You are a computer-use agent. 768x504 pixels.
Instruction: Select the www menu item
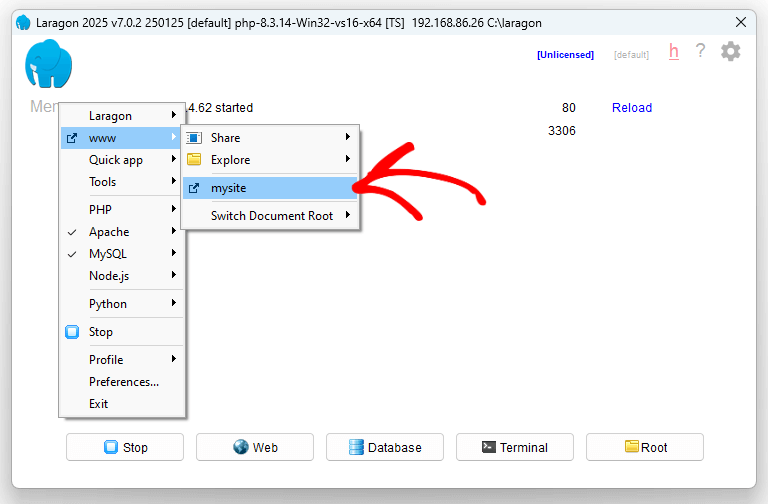[x=121, y=138]
